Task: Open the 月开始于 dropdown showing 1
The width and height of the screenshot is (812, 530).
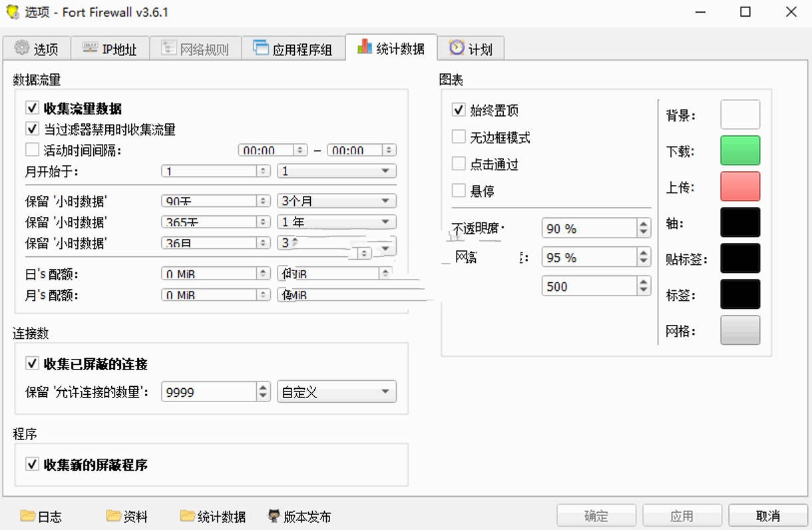Action: point(337,171)
